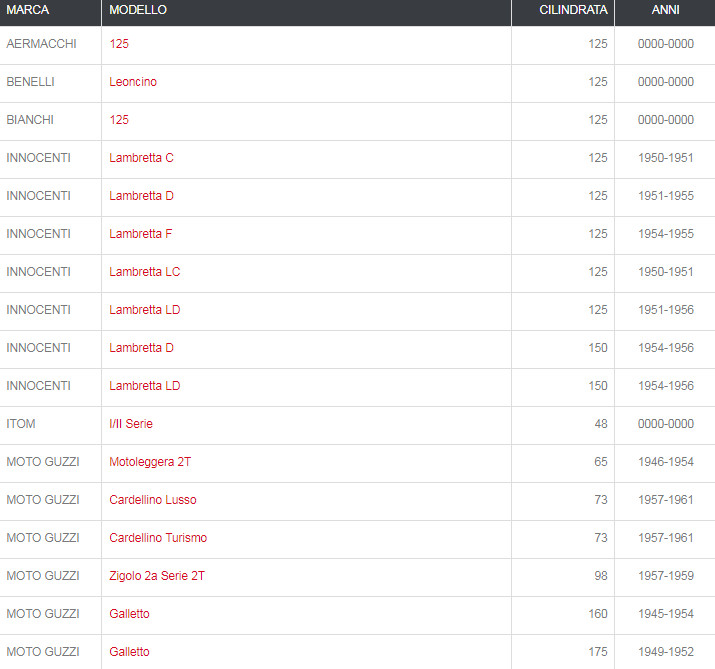Click the 48 displacement value for ITOM

601,424
